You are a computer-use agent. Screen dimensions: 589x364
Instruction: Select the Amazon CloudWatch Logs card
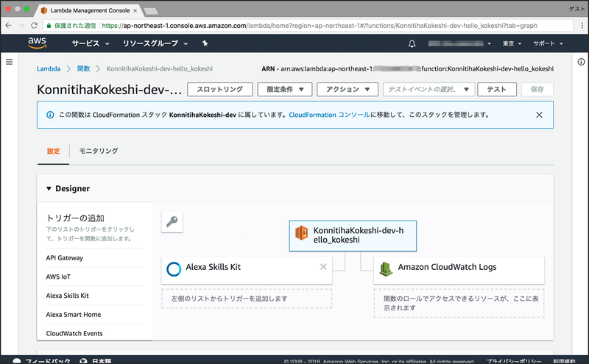coord(459,270)
